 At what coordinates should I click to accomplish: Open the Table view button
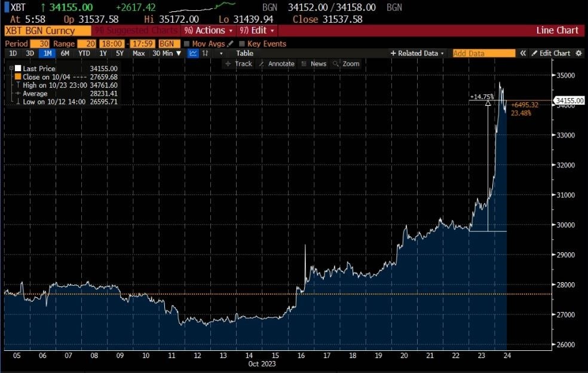coord(244,53)
